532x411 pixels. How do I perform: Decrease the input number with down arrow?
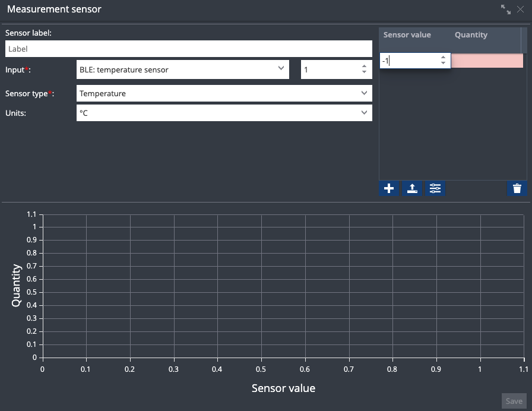pos(364,72)
